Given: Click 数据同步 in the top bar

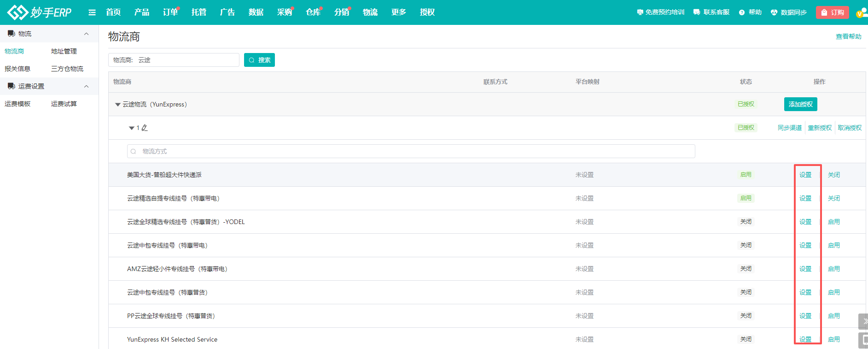Looking at the screenshot, I should coord(789,12).
